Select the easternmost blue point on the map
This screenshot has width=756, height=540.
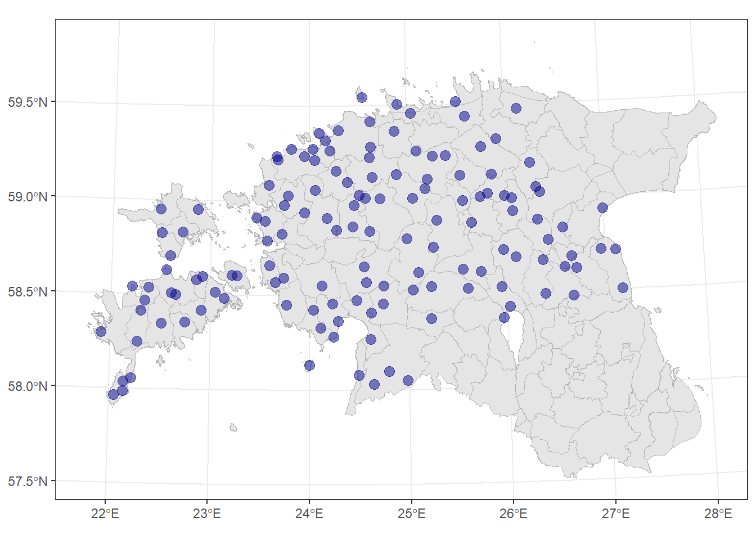point(623,287)
